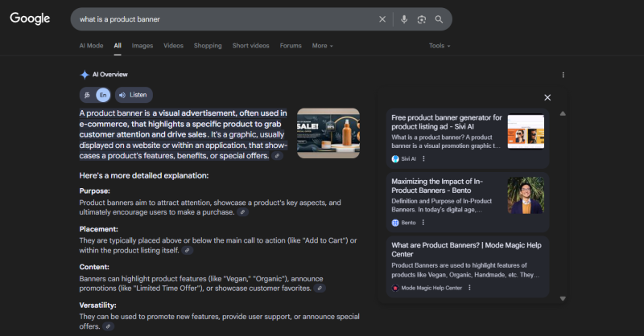Open the Tools dropdown
Screen dimensions: 644x336
point(440,46)
